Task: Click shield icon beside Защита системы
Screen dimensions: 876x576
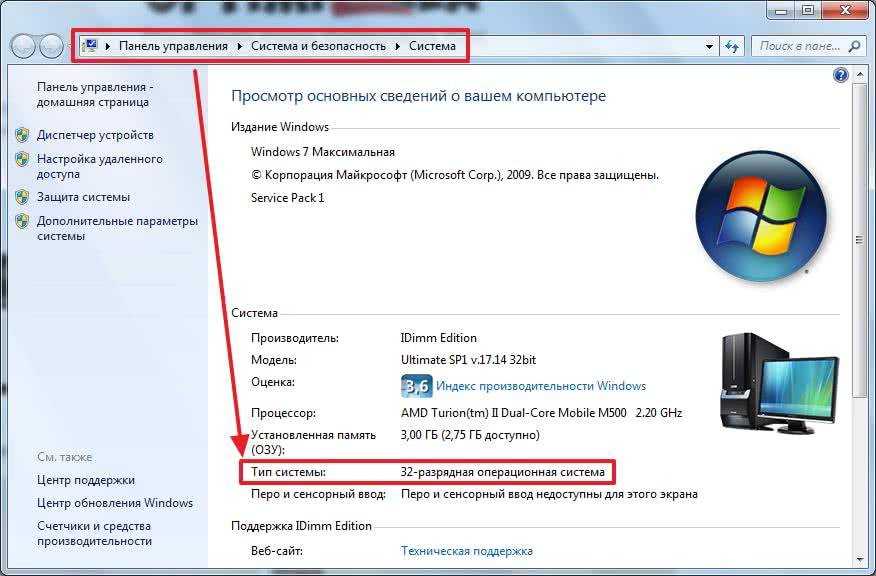Action: (x=22, y=197)
